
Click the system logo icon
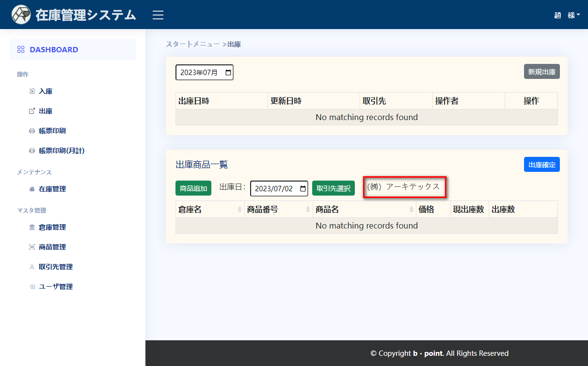(21, 15)
